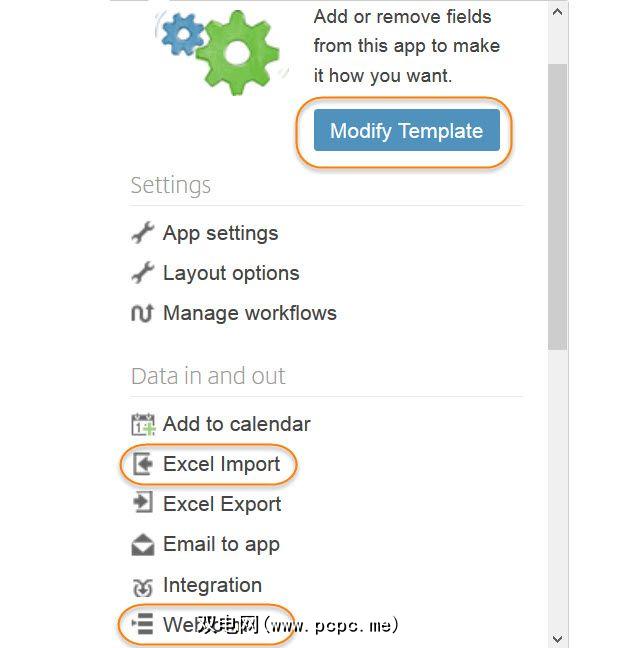Open the Integration option
Screen dimensions: 640x648
click(212, 585)
